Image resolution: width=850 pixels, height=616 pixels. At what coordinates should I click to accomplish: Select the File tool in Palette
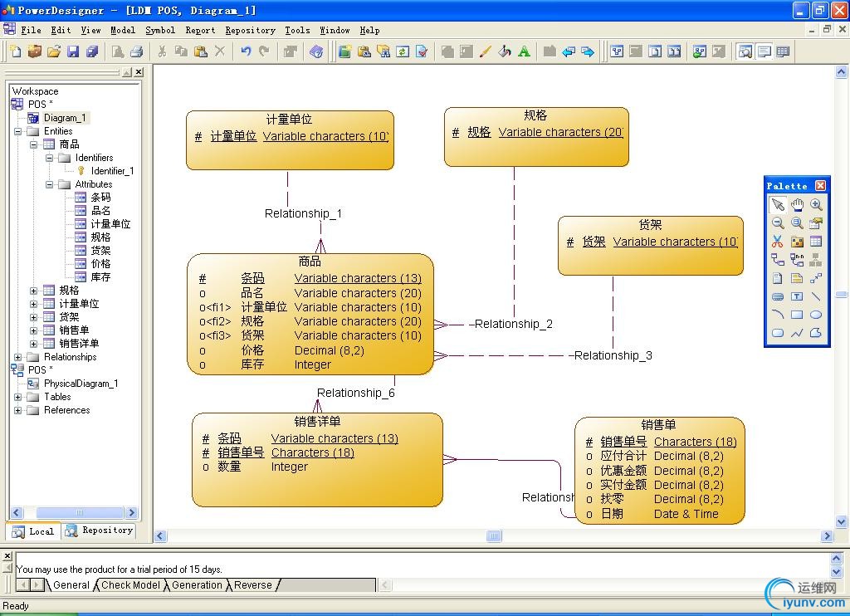(777, 278)
